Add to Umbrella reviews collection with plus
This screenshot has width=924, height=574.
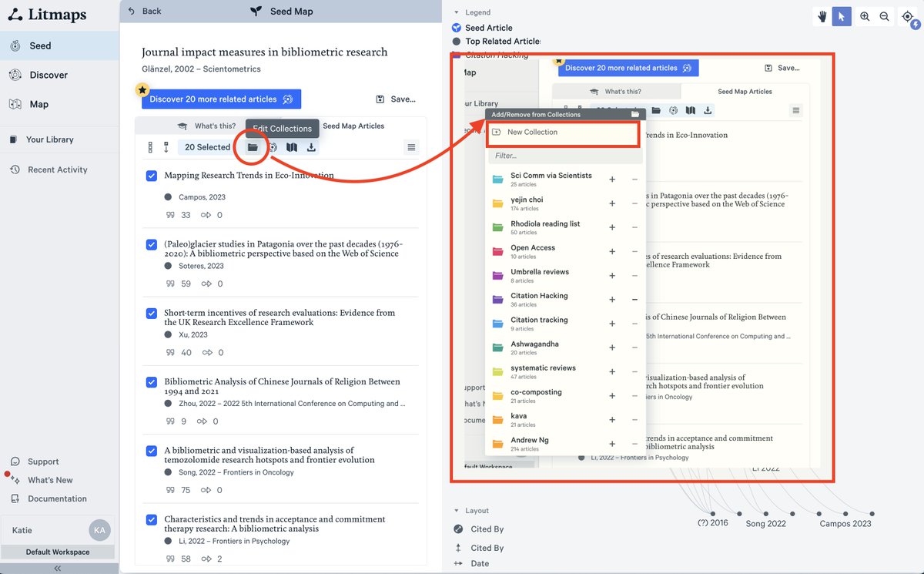point(612,275)
